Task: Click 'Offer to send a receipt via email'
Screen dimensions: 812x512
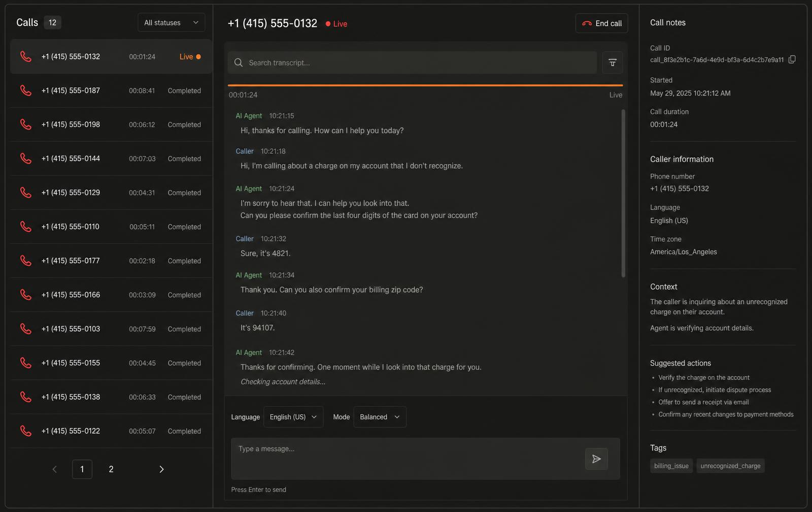Action: tap(703, 402)
